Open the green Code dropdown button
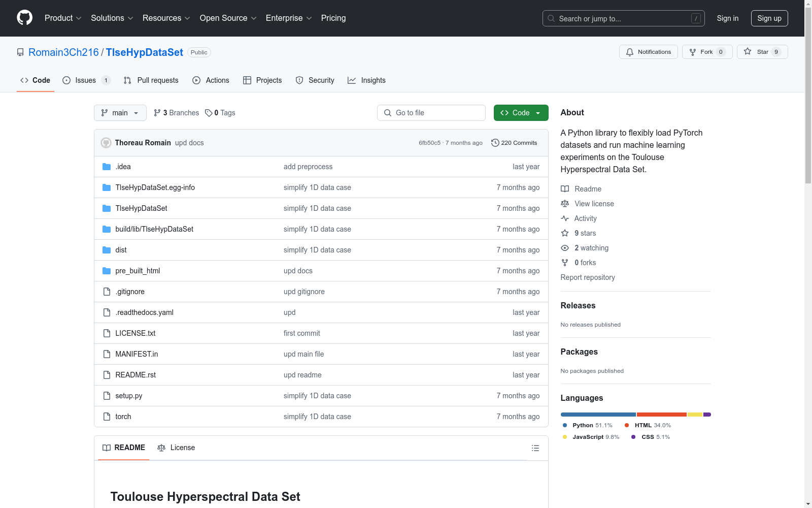 coord(521,113)
